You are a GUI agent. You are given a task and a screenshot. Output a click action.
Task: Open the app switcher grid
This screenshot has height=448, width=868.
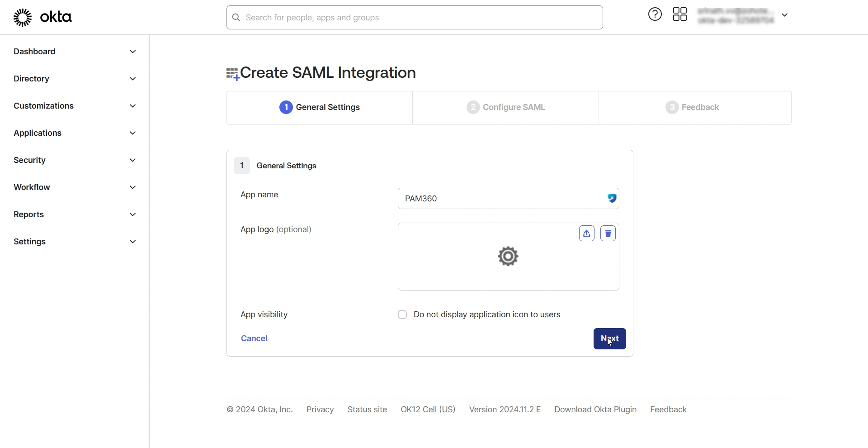pos(680,14)
